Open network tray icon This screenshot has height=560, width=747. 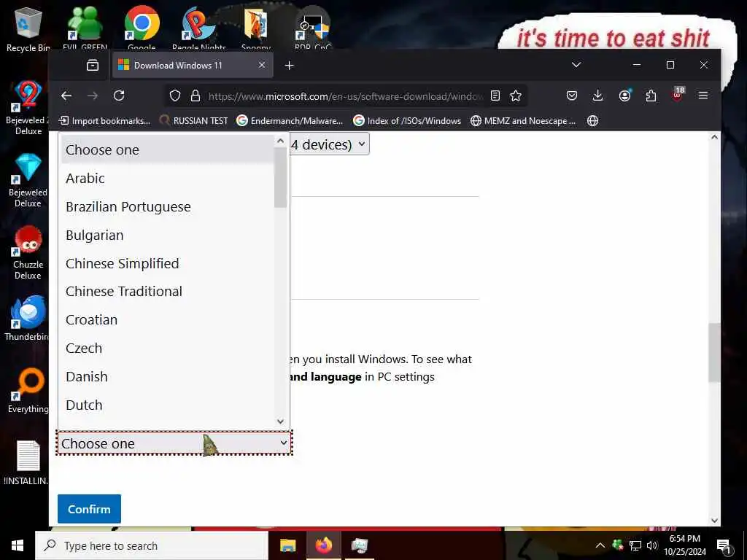[x=635, y=545]
